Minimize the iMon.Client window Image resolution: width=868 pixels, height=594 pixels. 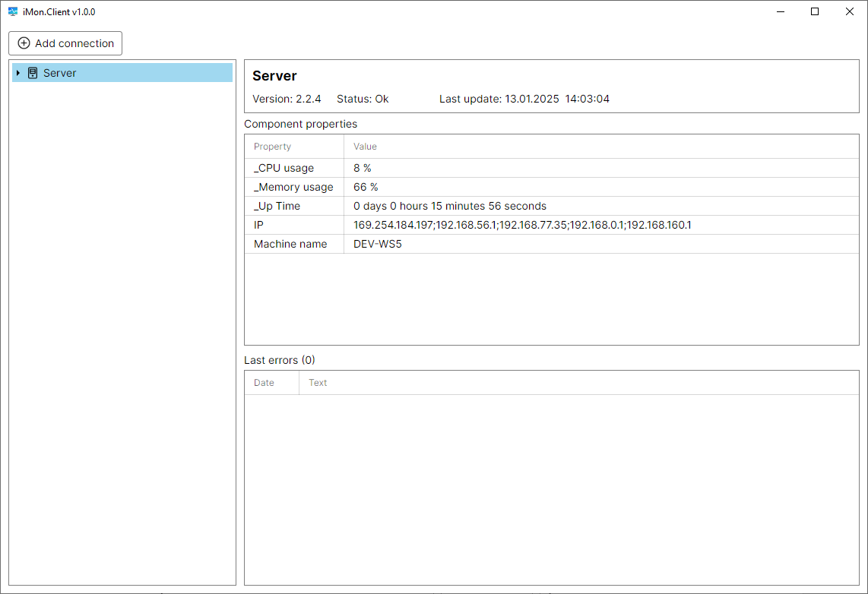[780, 11]
